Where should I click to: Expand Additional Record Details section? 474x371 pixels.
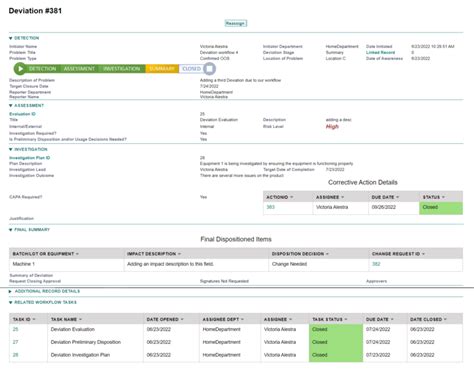pos(10,291)
